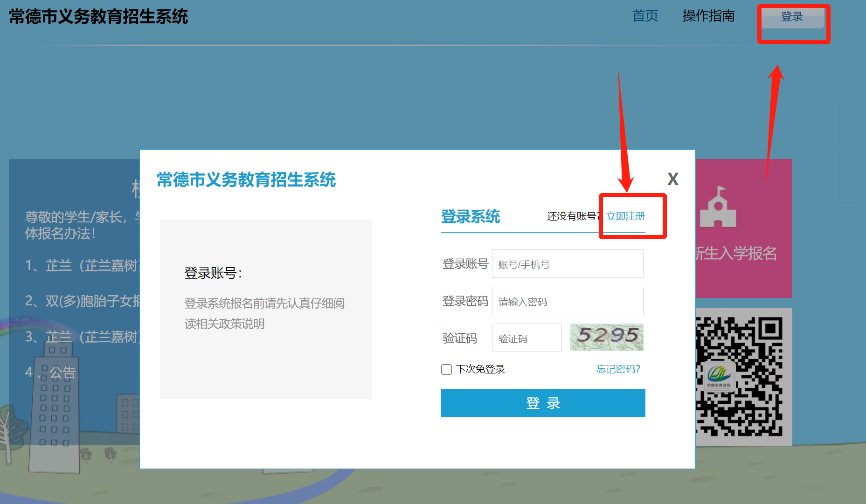866x504 pixels.
Task: Click the 忘记密码? link
Action: pos(618,369)
